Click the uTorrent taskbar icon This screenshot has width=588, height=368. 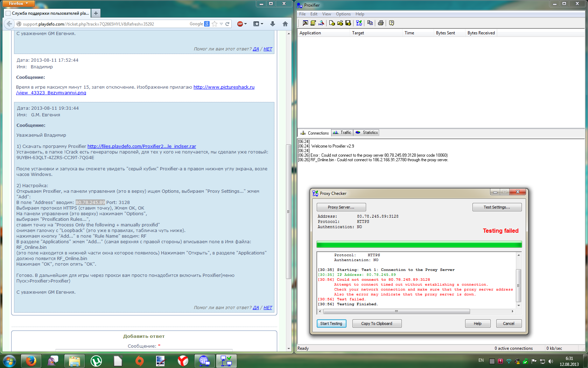(96, 361)
